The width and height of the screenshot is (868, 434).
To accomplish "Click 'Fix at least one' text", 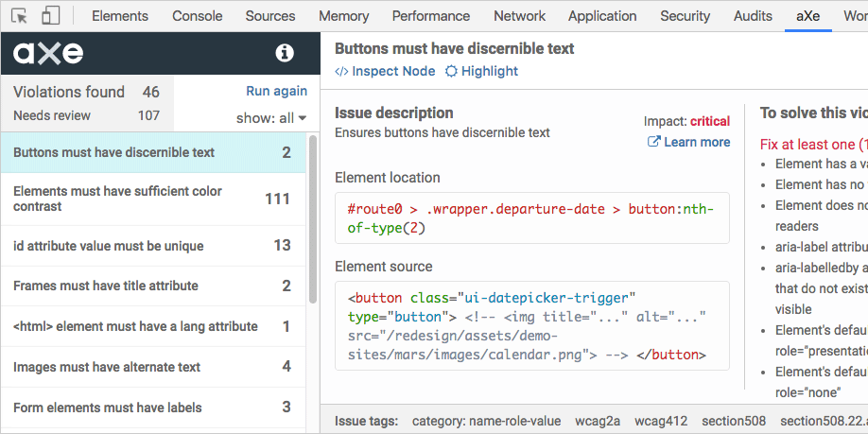I will (x=807, y=145).
